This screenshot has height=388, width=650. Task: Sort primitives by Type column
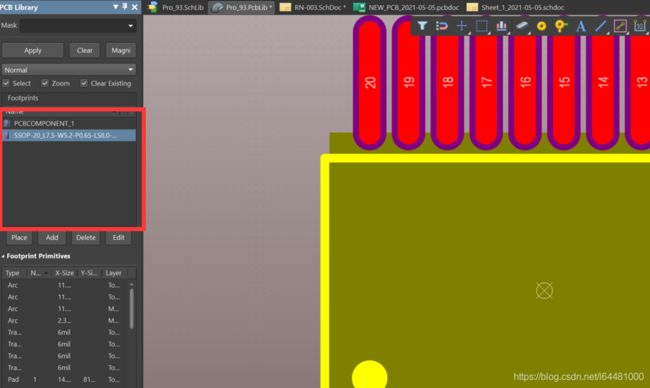[x=13, y=273]
